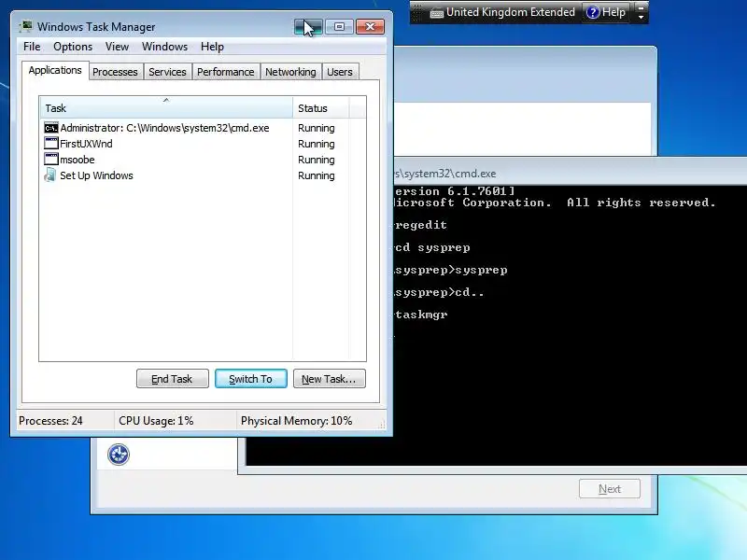Select Administrator cmd.exe task row

point(202,128)
